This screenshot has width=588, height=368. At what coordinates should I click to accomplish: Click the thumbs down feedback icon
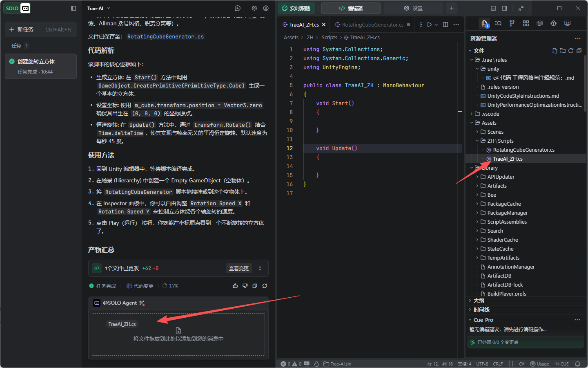pos(245,286)
